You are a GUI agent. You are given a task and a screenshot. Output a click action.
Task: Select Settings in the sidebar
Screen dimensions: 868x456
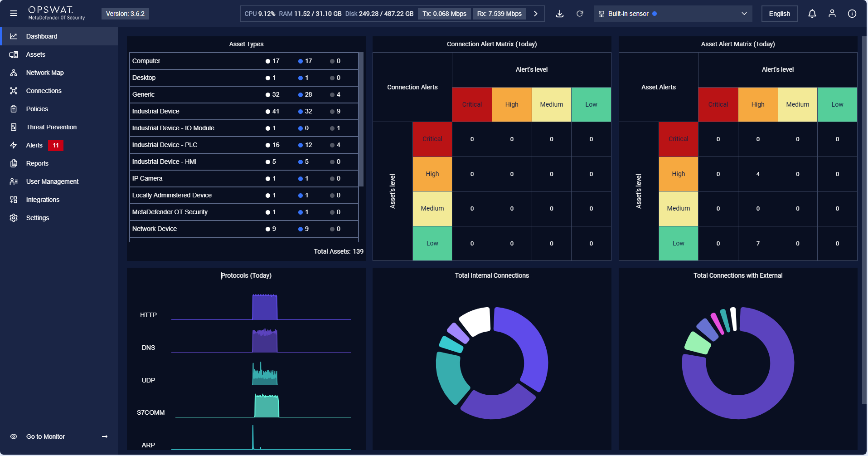pyautogui.click(x=38, y=218)
